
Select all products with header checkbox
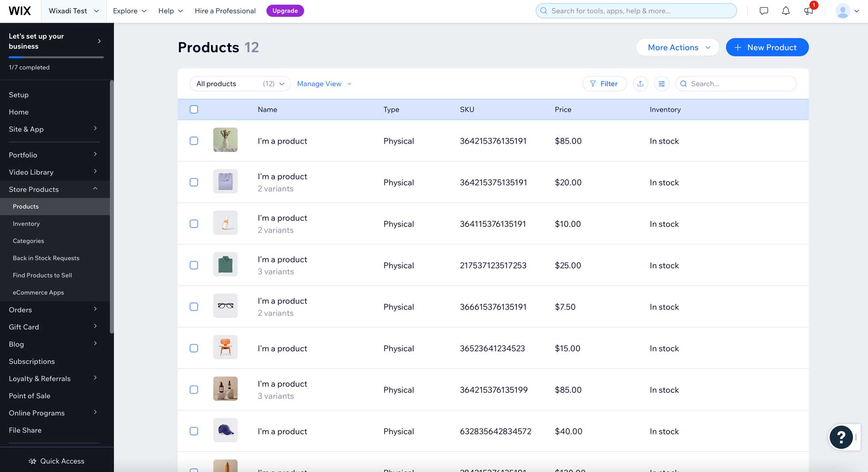(194, 109)
